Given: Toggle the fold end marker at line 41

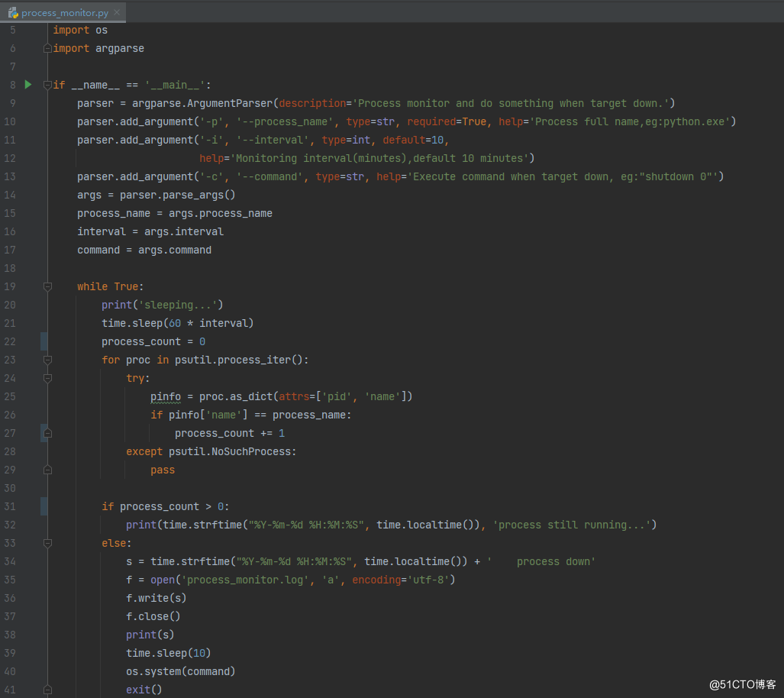Looking at the screenshot, I should click(x=47, y=690).
